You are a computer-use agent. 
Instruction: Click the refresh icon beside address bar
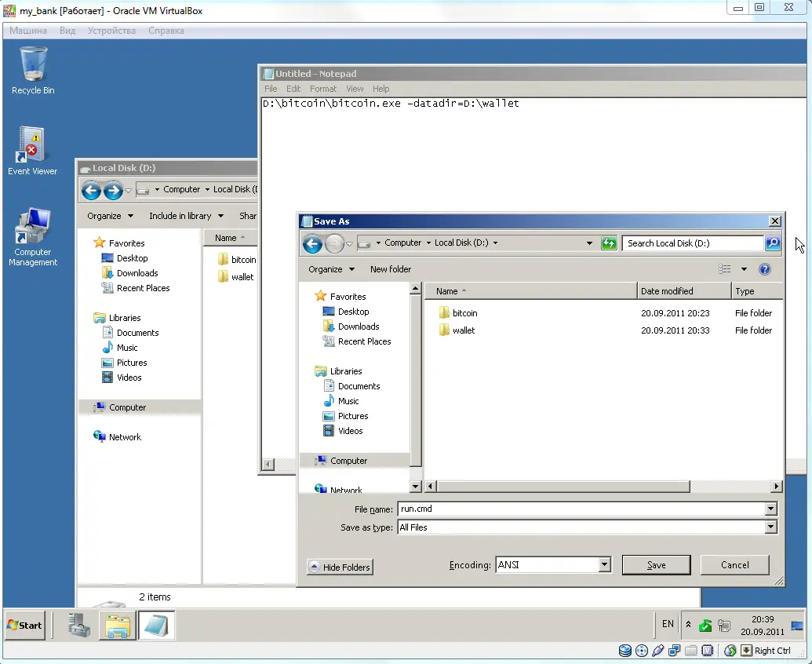(x=609, y=243)
